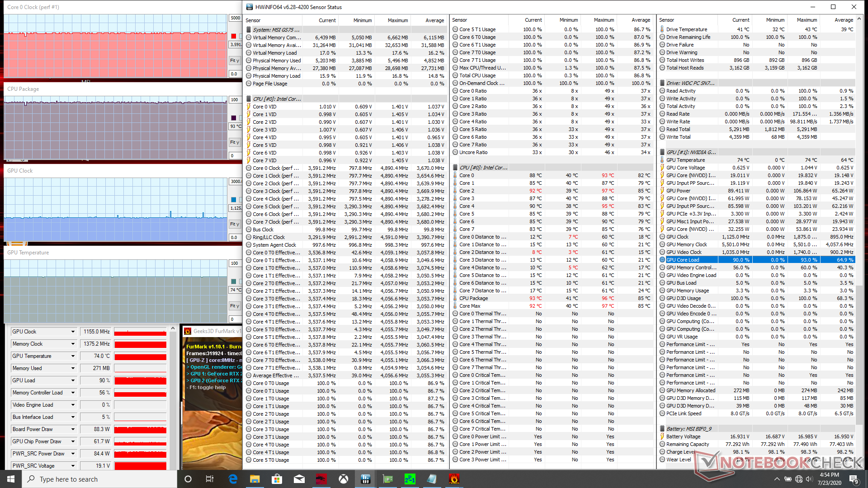Click the Maximum column header in first panel
The image size is (868, 488).
397,20
